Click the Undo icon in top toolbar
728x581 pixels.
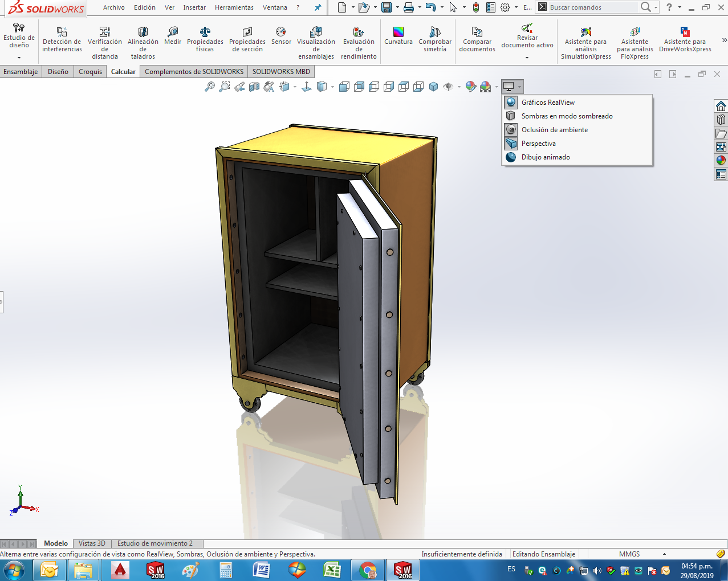(431, 7)
